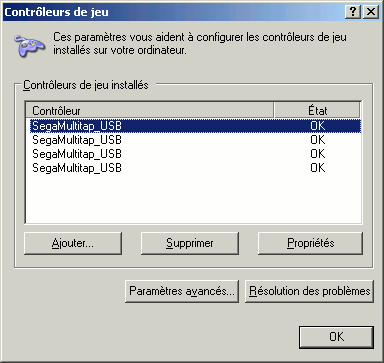The height and width of the screenshot is (363, 384).
Task: Click empty area in the controller list
Action: (x=193, y=199)
